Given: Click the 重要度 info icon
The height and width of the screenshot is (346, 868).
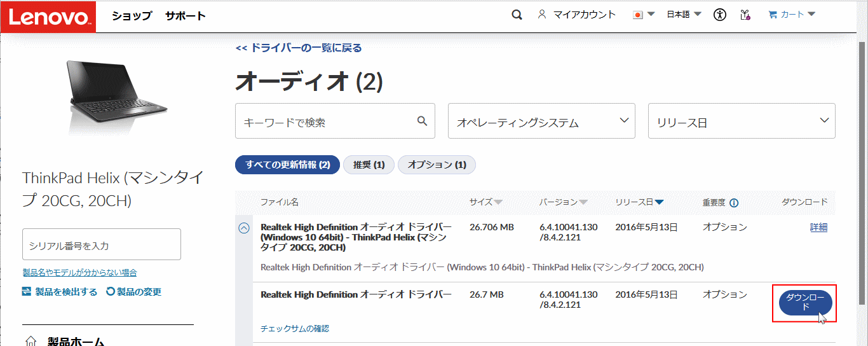Looking at the screenshot, I should 734,203.
